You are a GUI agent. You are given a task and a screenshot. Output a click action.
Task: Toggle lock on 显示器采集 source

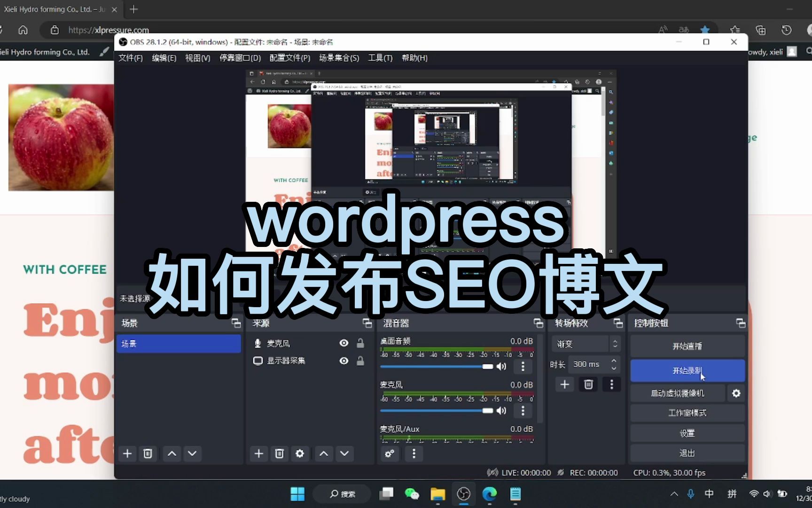360,361
